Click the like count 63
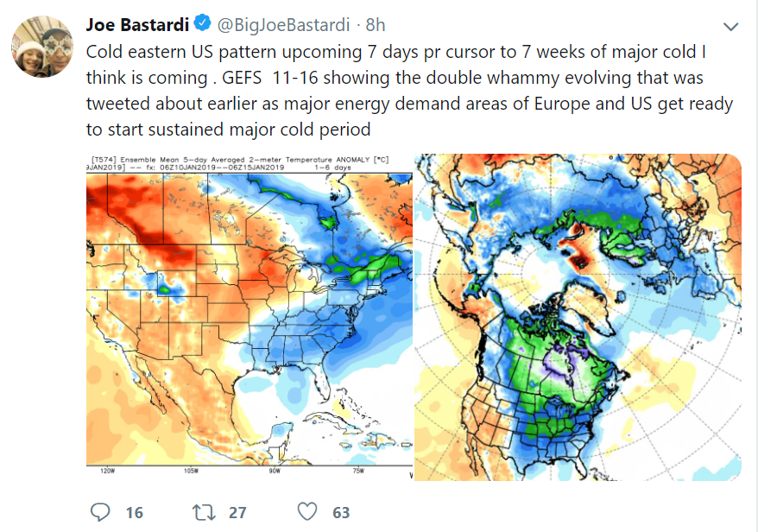758x532 pixels. click(341, 513)
